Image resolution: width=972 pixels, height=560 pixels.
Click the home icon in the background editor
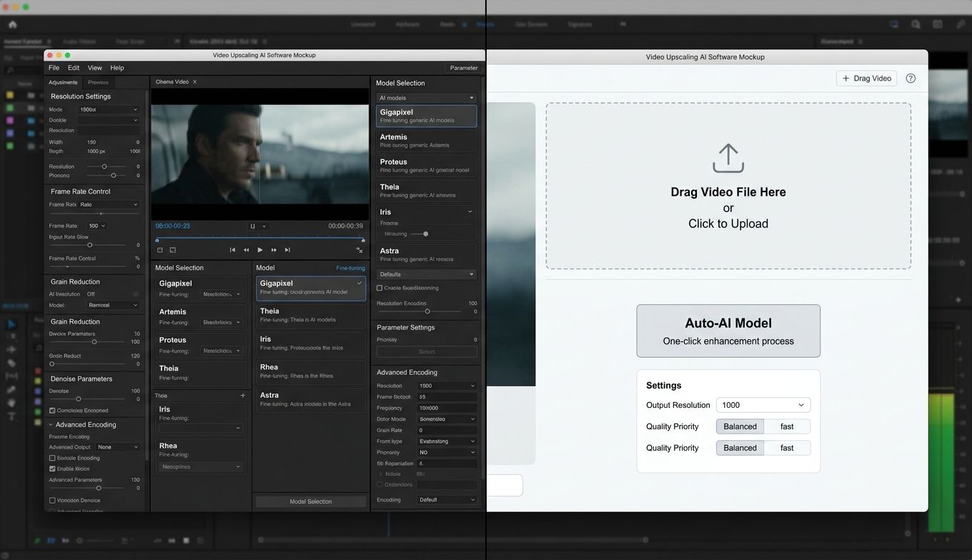[12, 24]
